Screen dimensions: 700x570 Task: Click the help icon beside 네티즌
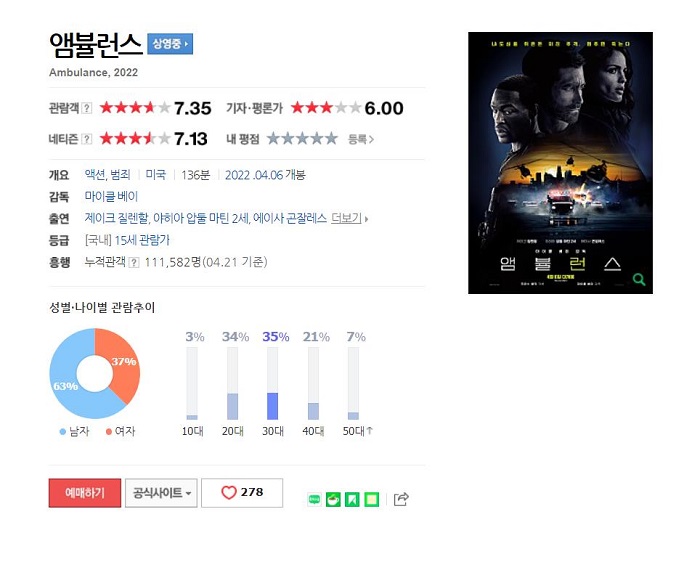pos(87,139)
